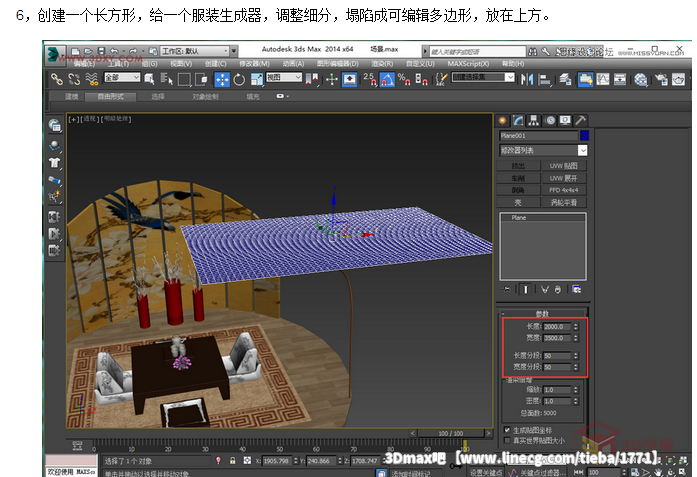Select the 自由形式 ribbon tab
This screenshot has height=477, width=697.
110,96
